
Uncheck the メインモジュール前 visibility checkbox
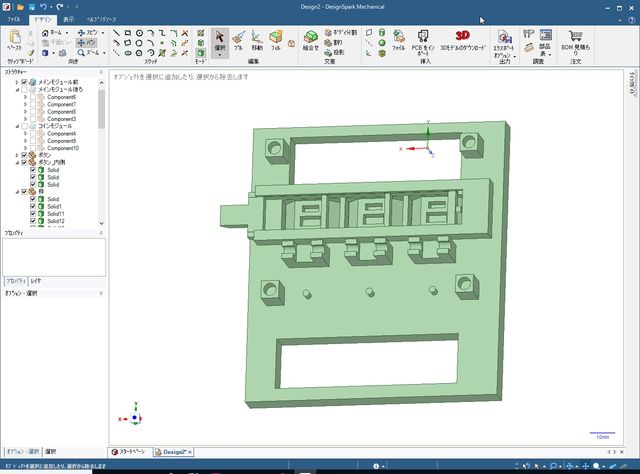[x=24, y=82]
